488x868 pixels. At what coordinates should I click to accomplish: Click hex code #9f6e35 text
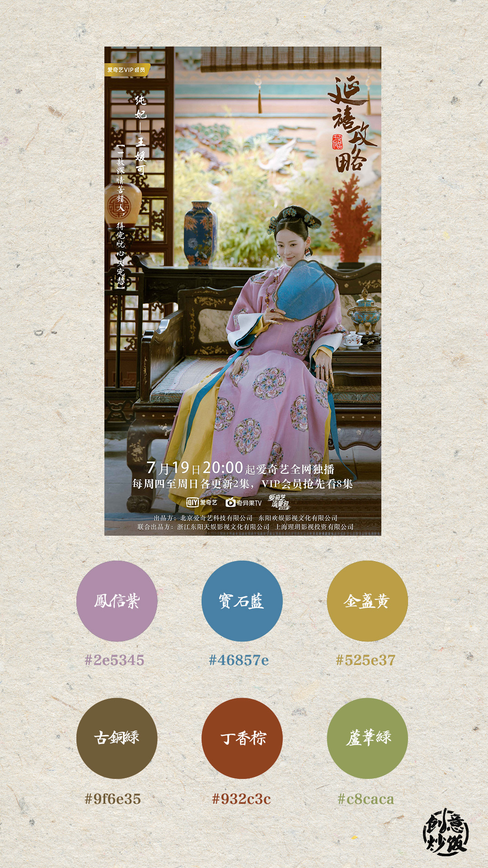[x=113, y=799]
